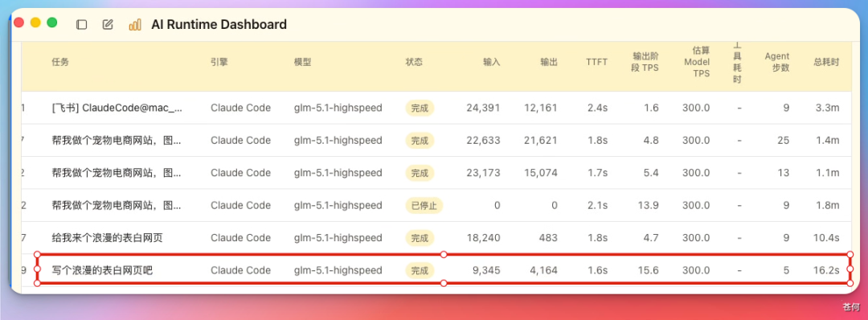Open the 写个浪漫的表白网页吧 task

(436, 270)
